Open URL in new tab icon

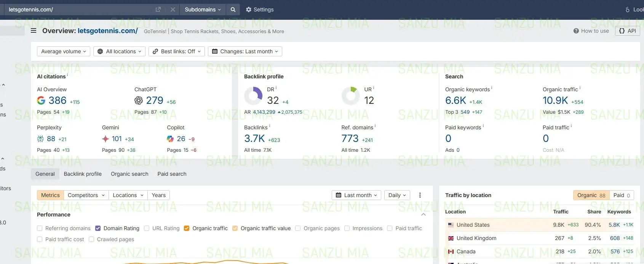tap(158, 10)
